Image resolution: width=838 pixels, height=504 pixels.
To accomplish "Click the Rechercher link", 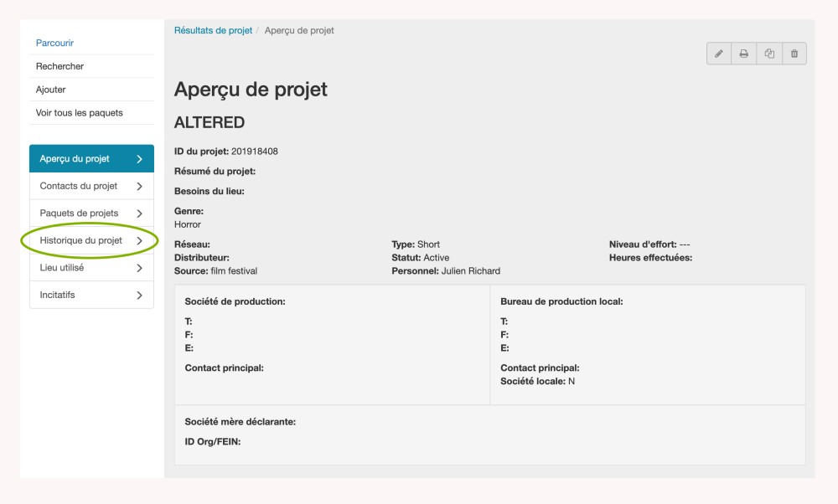I will (x=60, y=66).
